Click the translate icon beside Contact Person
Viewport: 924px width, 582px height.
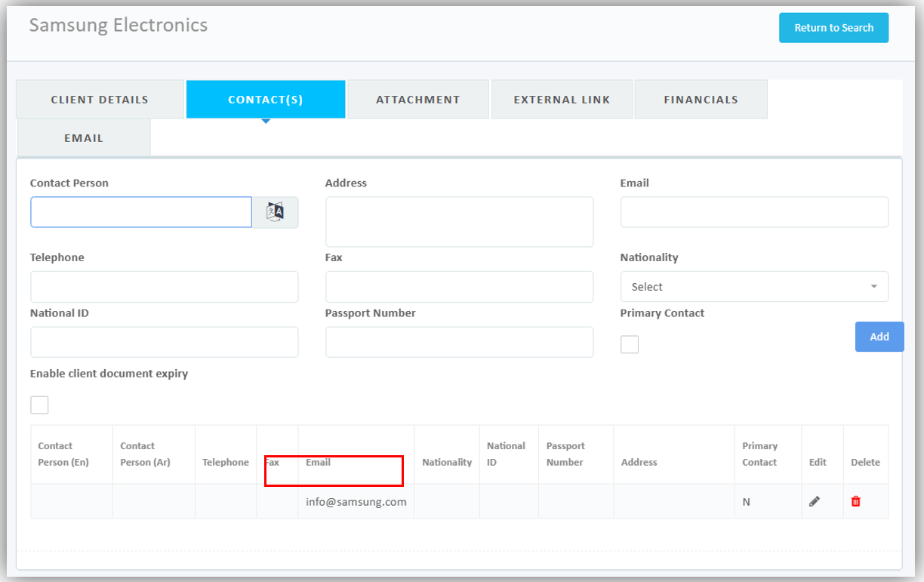point(275,212)
